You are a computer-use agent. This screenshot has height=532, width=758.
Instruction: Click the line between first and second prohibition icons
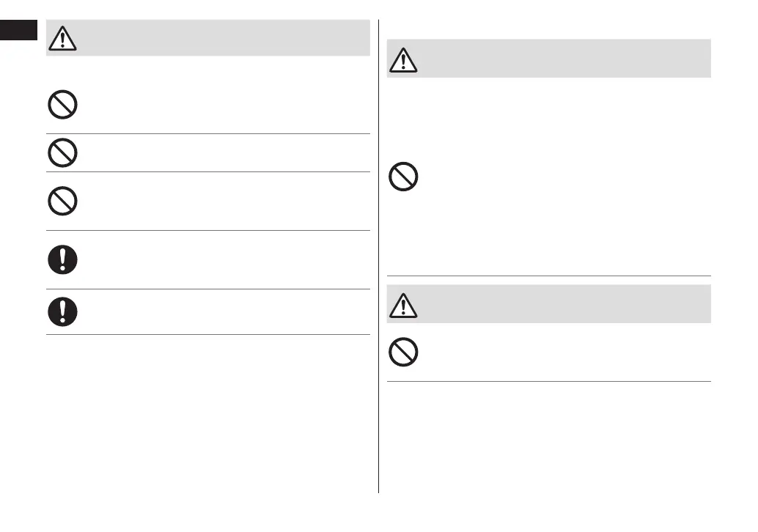[207, 133]
